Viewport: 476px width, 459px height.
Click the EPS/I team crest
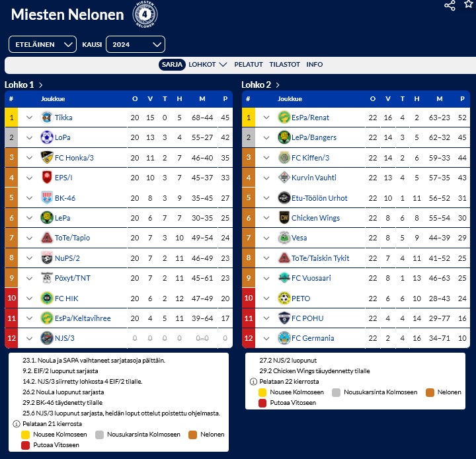click(x=46, y=178)
